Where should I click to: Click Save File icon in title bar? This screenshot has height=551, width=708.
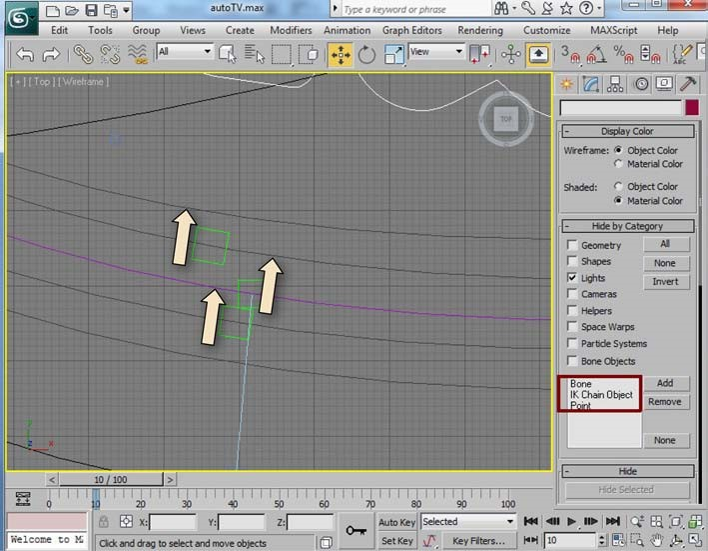[92, 10]
